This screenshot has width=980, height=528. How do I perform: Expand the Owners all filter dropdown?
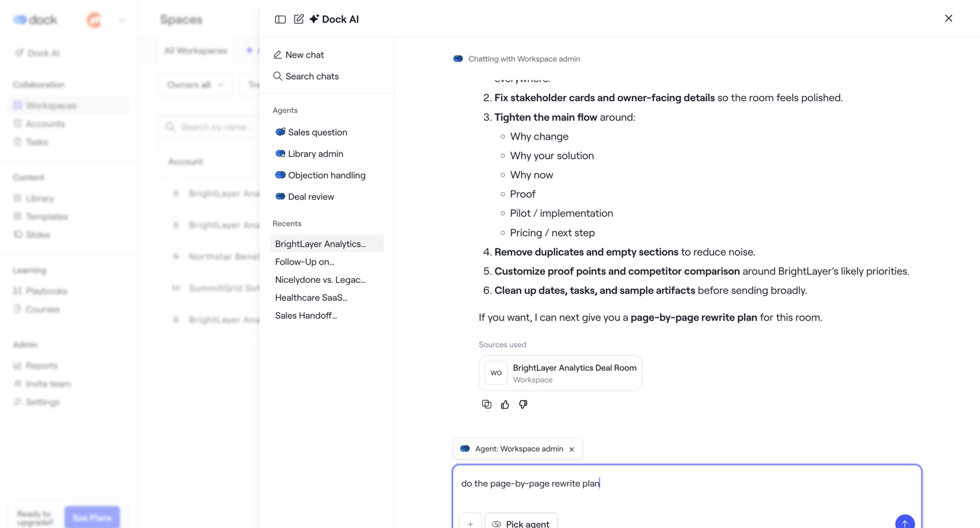(x=195, y=85)
